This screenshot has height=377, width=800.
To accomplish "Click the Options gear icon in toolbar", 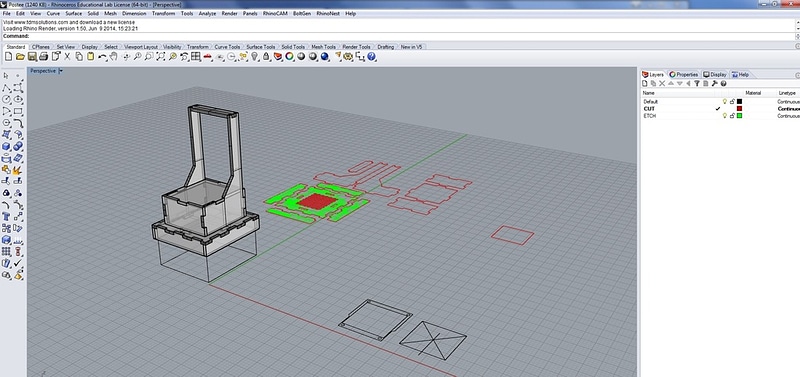I will tap(348, 57).
